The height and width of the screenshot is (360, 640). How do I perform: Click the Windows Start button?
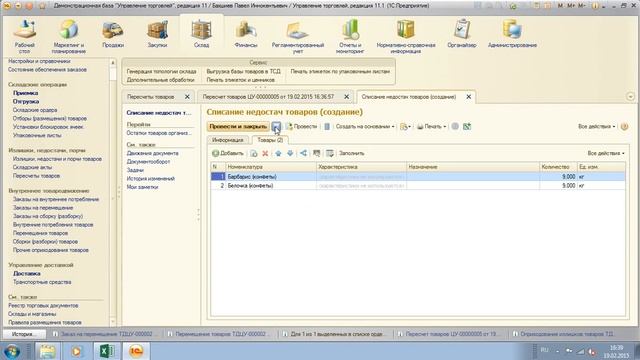[x=12, y=351]
